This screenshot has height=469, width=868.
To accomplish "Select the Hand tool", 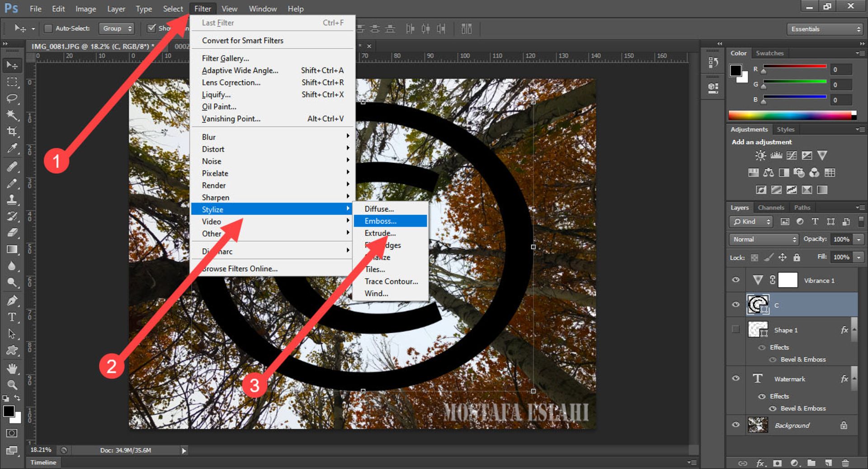I will [12, 368].
